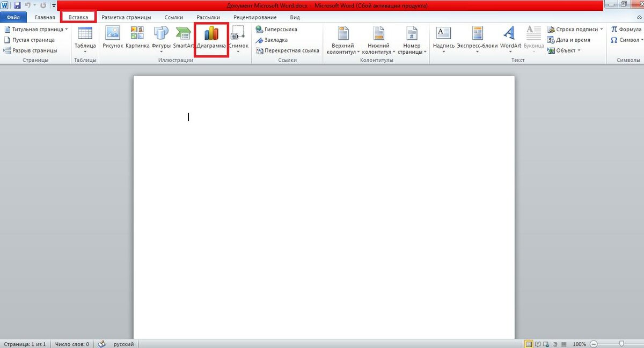Click the русский language indicator in status bar

click(123, 344)
